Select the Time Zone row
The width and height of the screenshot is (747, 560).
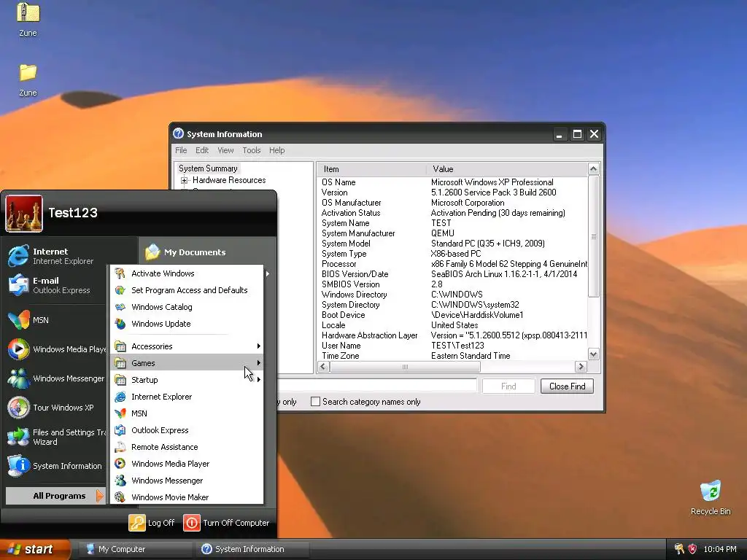[452, 356]
